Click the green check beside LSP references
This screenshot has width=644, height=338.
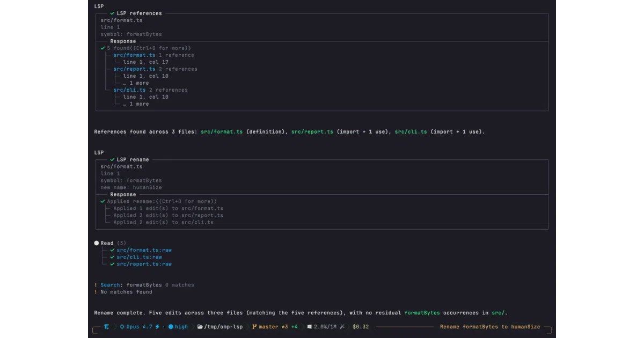113,13
